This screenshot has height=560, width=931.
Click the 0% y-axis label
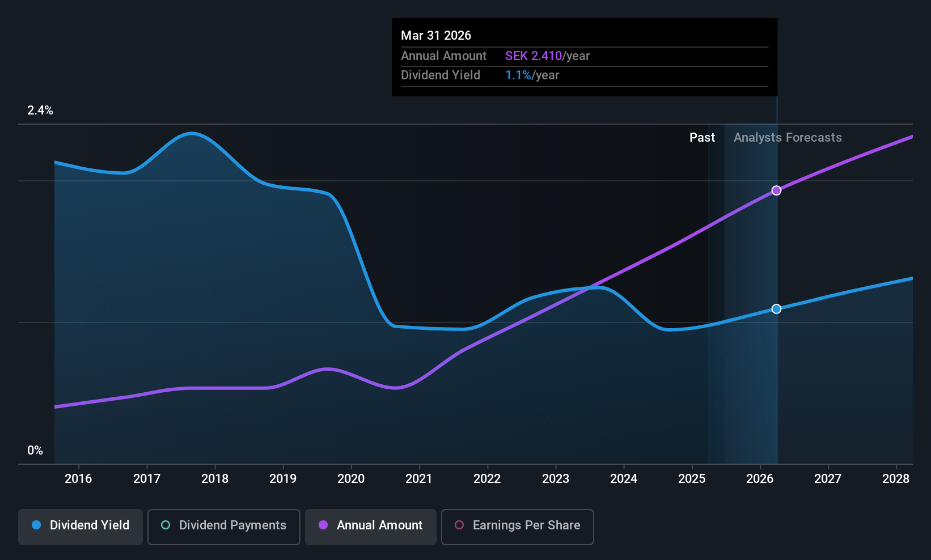pyautogui.click(x=35, y=451)
